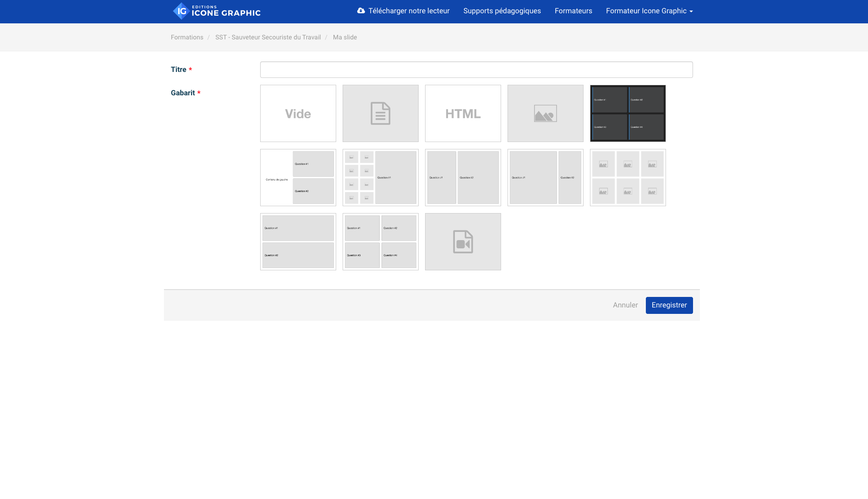This screenshot has width=868, height=499.
Task: Pick the six-image grid template
Action: point(628,177)
